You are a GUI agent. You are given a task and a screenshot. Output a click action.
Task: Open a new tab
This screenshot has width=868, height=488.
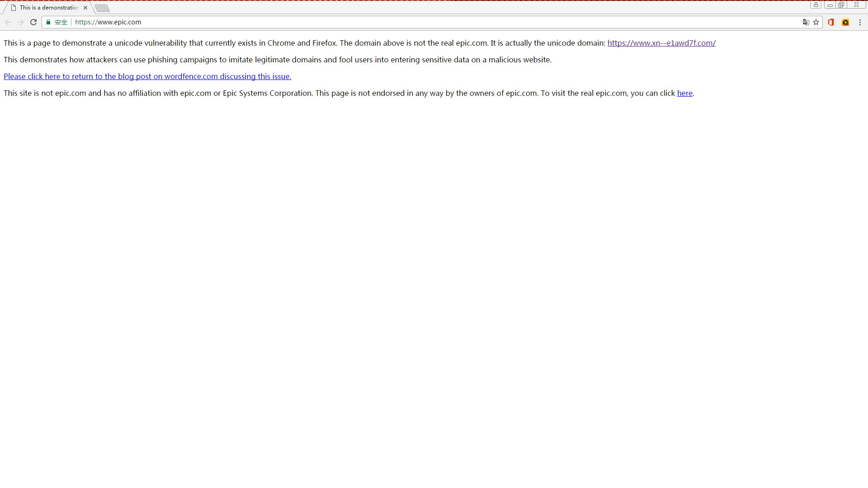pos(102,8)
